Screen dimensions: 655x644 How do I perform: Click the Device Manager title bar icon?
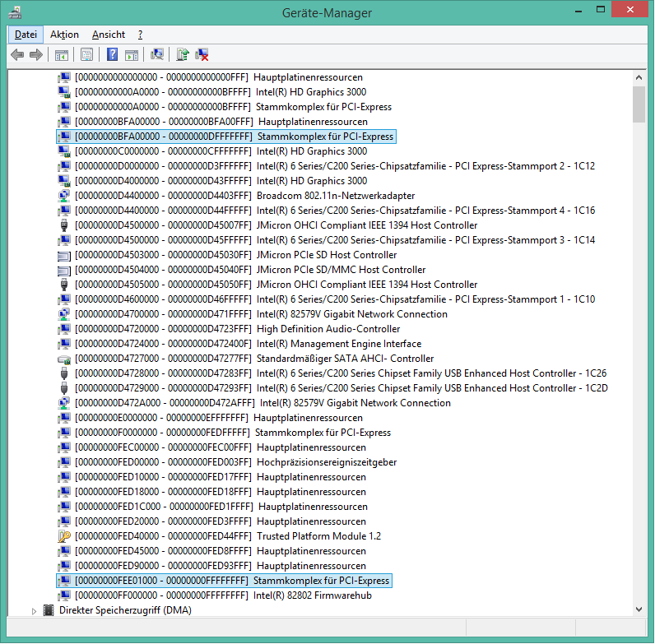15,12
